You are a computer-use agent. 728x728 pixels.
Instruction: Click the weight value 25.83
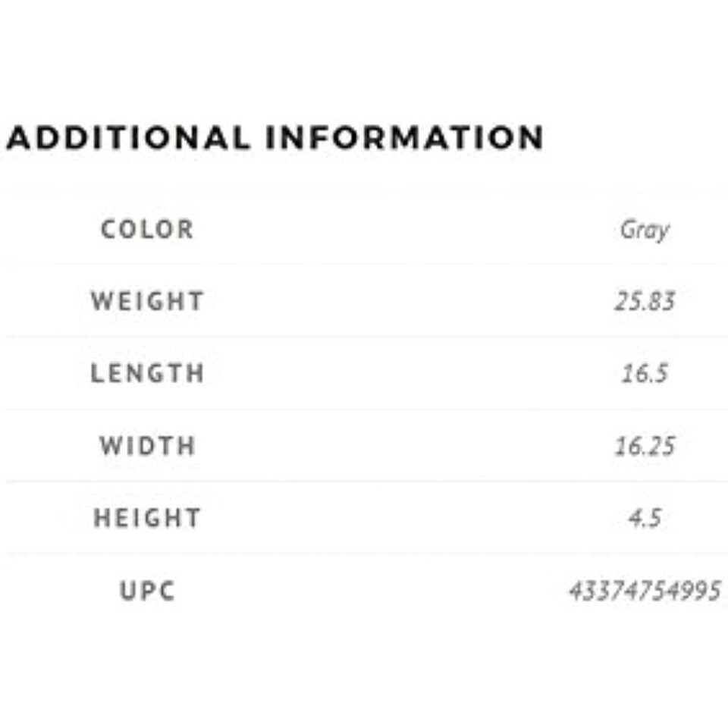click(x=645, y=301)
